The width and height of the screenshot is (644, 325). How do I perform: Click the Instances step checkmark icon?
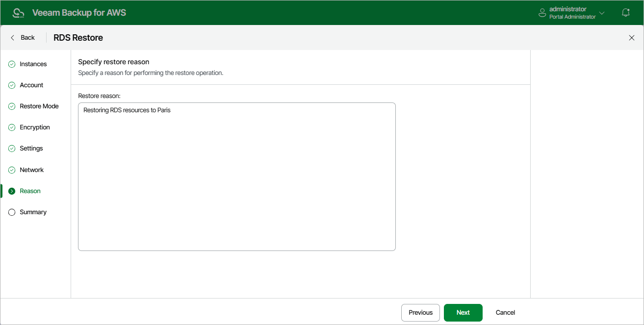coord(12,64)
